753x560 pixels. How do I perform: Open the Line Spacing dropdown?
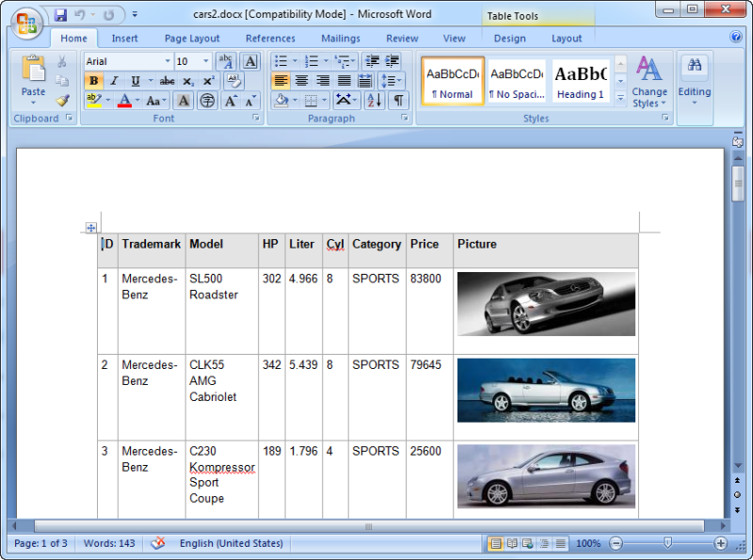coord(392,81)
